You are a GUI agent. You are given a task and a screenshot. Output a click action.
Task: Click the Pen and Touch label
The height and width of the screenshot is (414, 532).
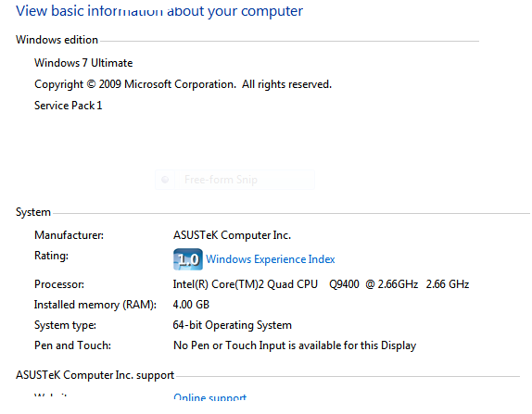[x=72, y=345]
